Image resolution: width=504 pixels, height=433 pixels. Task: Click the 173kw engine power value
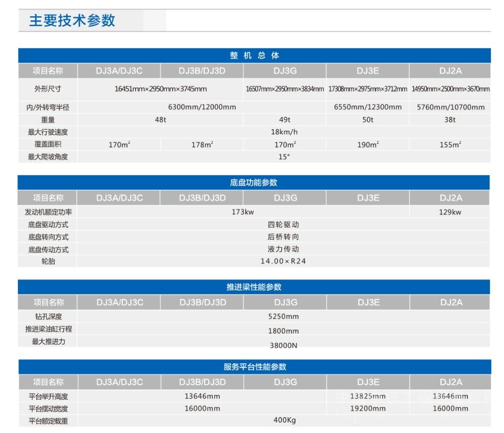pos(243,212)
